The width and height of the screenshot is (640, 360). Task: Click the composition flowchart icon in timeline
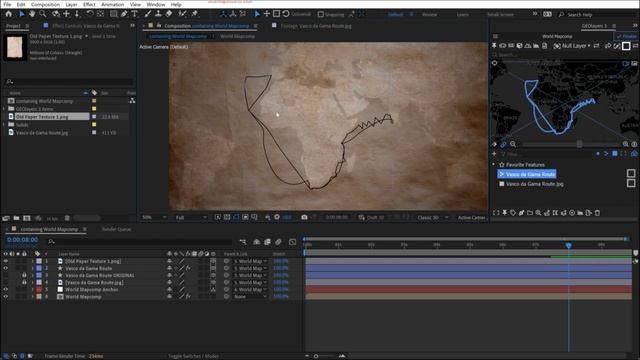pos(243,242)
